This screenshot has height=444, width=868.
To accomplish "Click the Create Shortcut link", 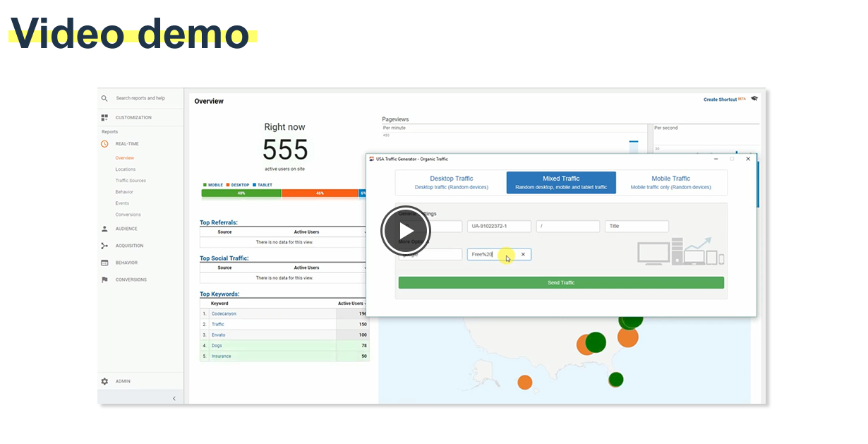I will [x=721, y=100].
